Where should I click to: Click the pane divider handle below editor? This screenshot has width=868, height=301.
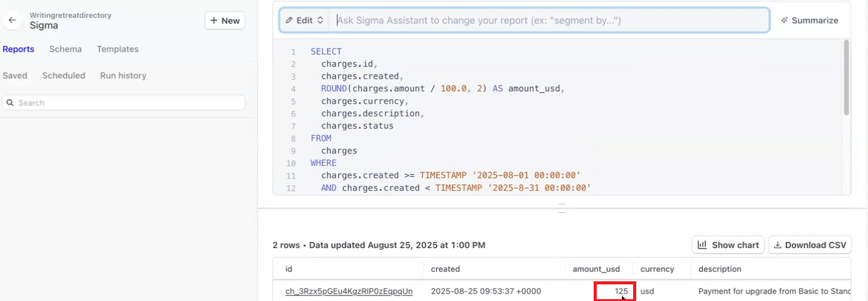coord(562,208)
